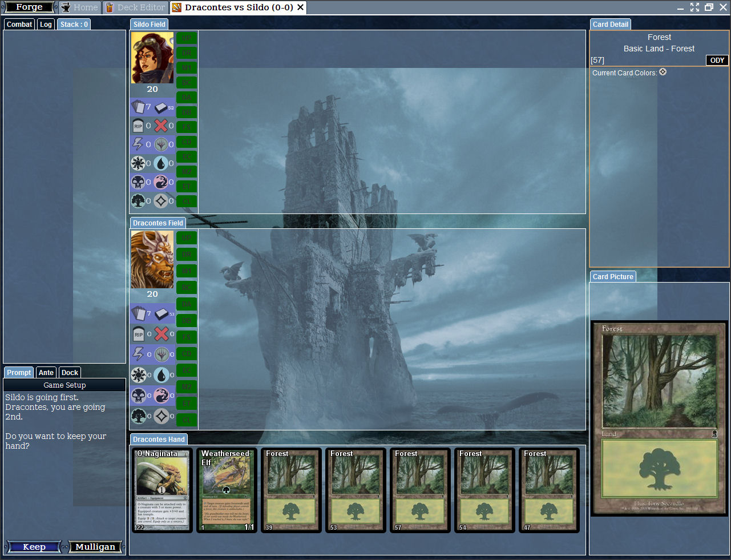Switch to the Home tab
The width and height of the screenshot is (731, 560).
(80, 7)
